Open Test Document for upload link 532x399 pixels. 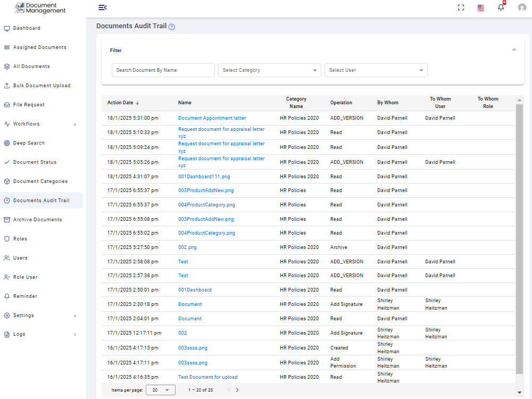tap(207, 377)
